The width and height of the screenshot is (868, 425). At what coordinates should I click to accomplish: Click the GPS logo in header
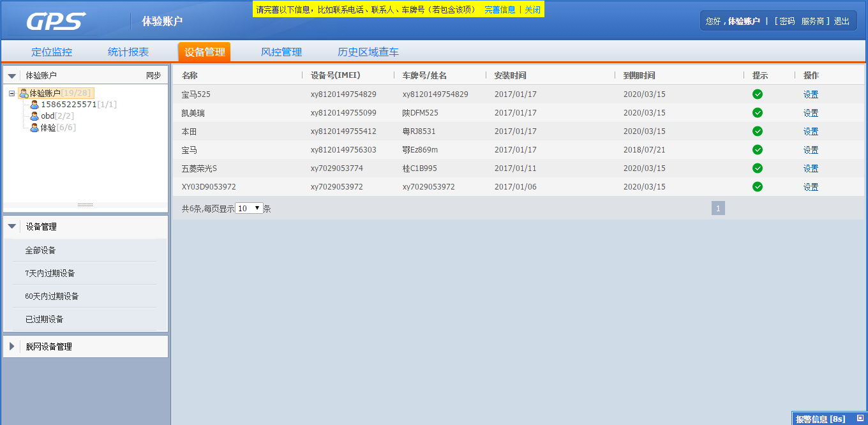56,21
